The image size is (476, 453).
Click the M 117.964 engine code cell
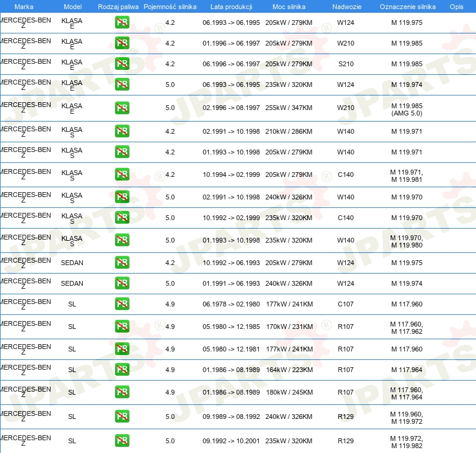click(407, 370)
